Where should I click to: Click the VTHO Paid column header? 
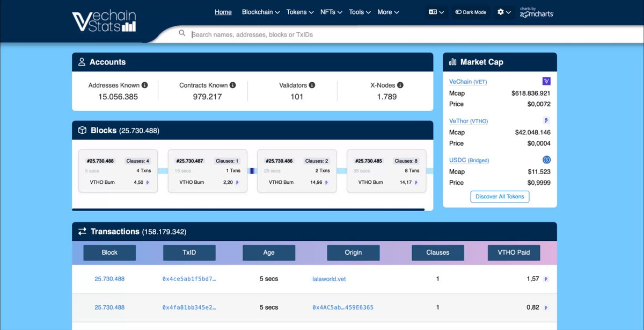[514, 253]
